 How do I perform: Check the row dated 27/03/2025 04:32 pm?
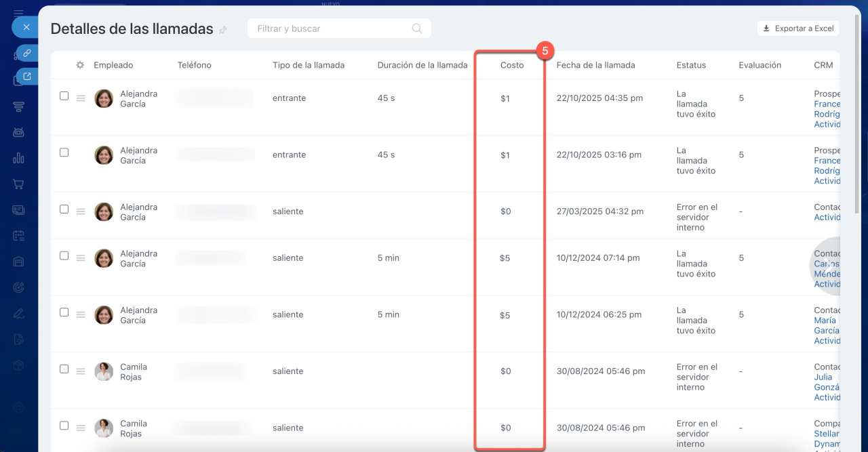click(x=64, y=209)
